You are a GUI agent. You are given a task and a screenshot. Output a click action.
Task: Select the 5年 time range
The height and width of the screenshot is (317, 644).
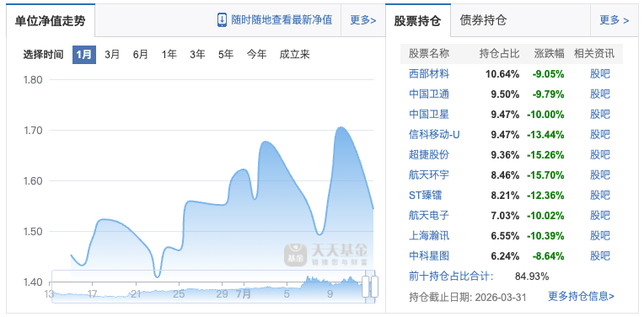pos(226,55)
